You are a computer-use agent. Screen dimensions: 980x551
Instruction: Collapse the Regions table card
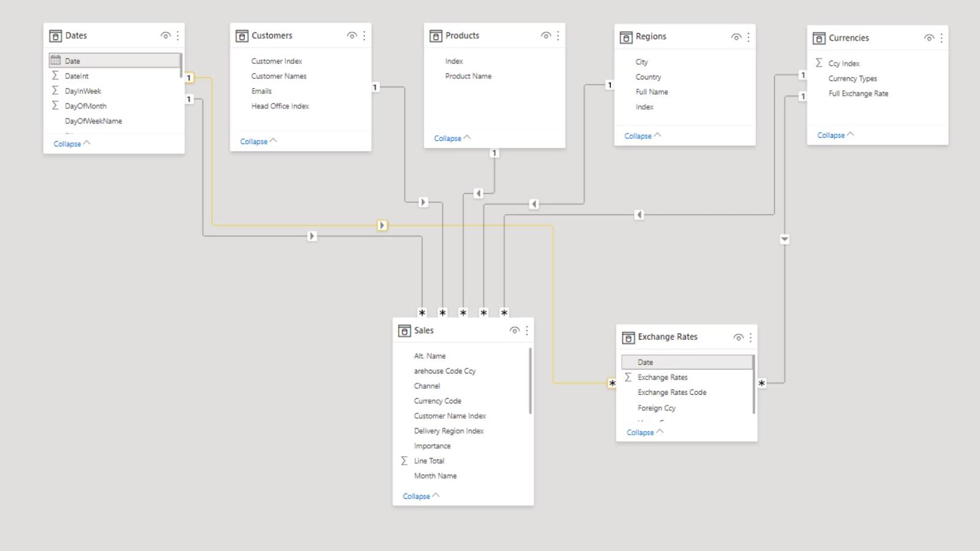coord(643,136)
